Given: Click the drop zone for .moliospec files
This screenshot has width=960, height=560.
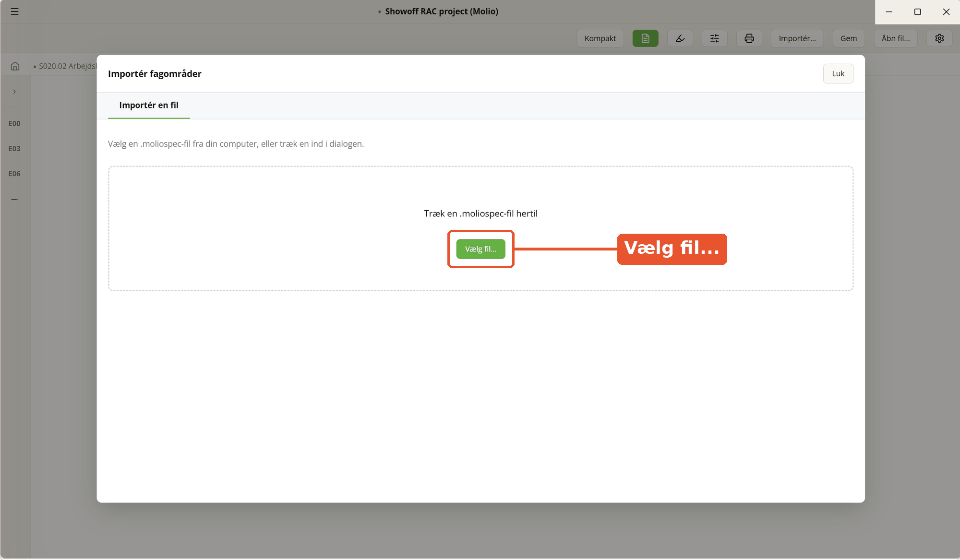Looking at the screenshot, I should tap(480, 228).
